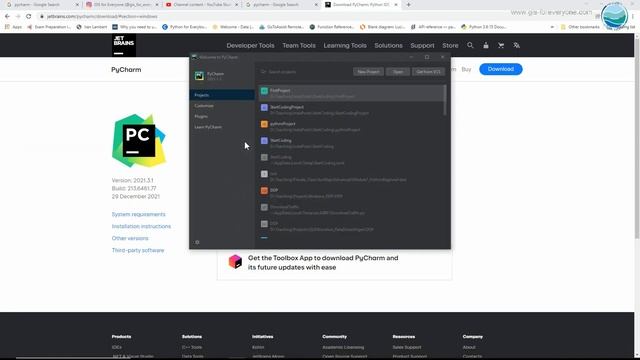This screenshot has width=640, height=360.
Task: Open the language selector icon in site header
Action: [516, 45]
